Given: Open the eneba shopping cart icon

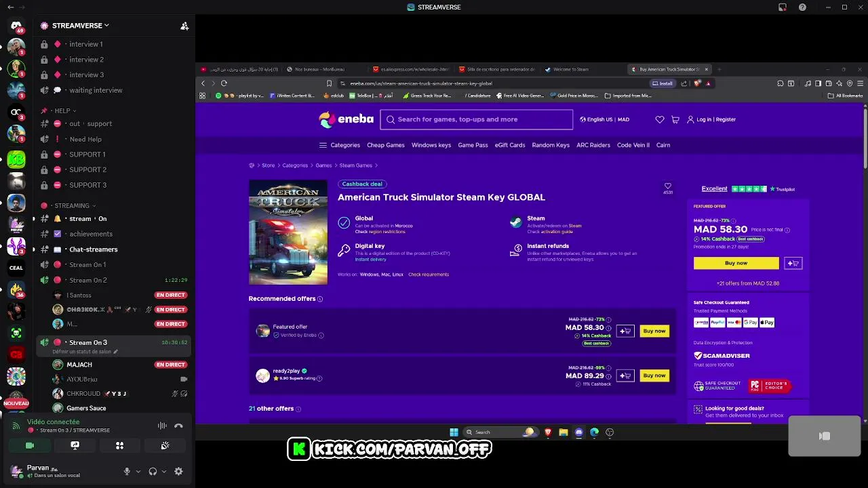Looking at the screenshot, I should coord(675,119).
